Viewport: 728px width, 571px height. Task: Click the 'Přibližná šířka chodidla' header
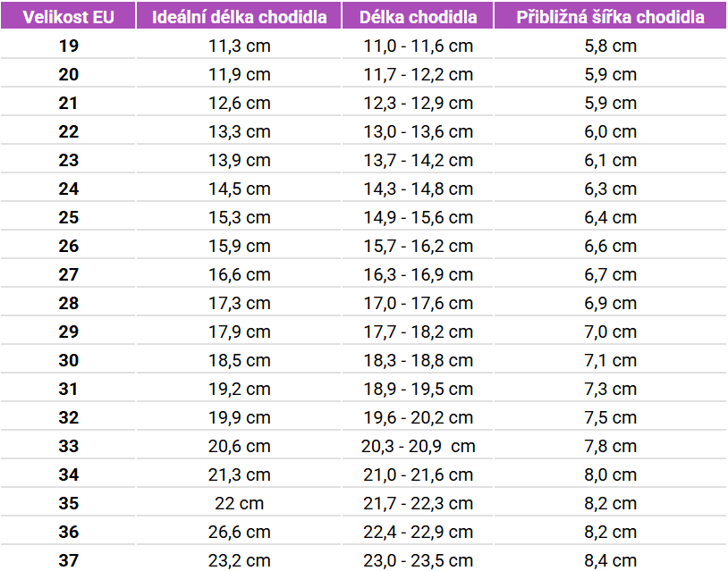610,17
